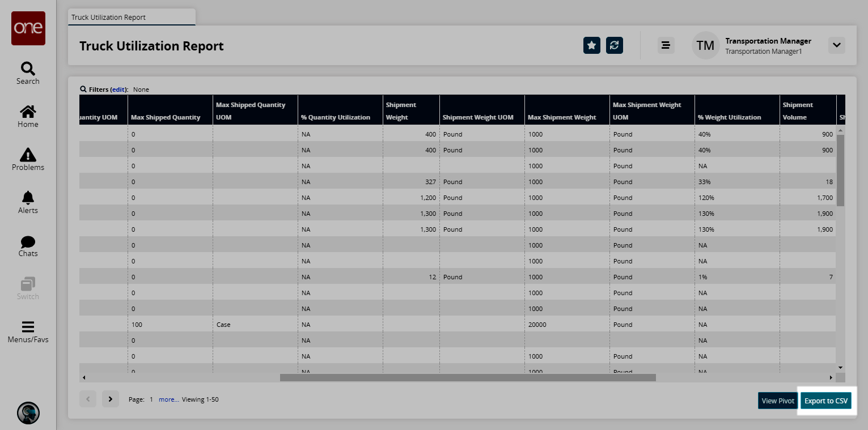
Task: Open the Alerts bell
Action: click(x=28, y=203)
